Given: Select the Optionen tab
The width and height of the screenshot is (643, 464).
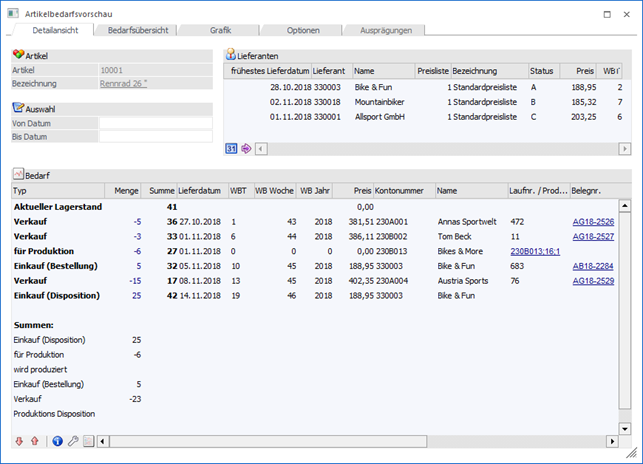Looking at the screenshot, I should click(x=303, y=31).
